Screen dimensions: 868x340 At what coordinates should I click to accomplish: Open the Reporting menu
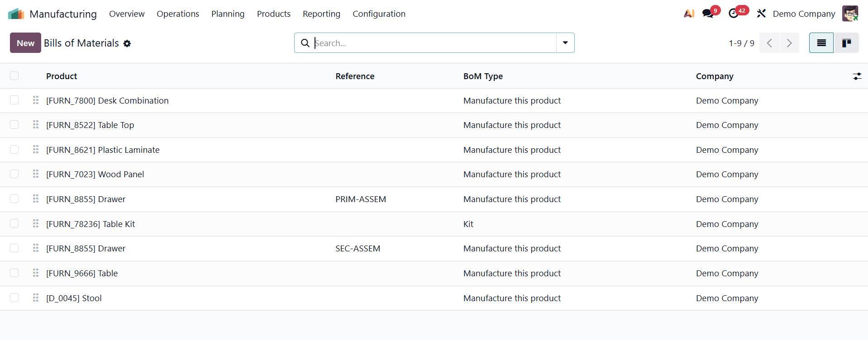[321, 14]
